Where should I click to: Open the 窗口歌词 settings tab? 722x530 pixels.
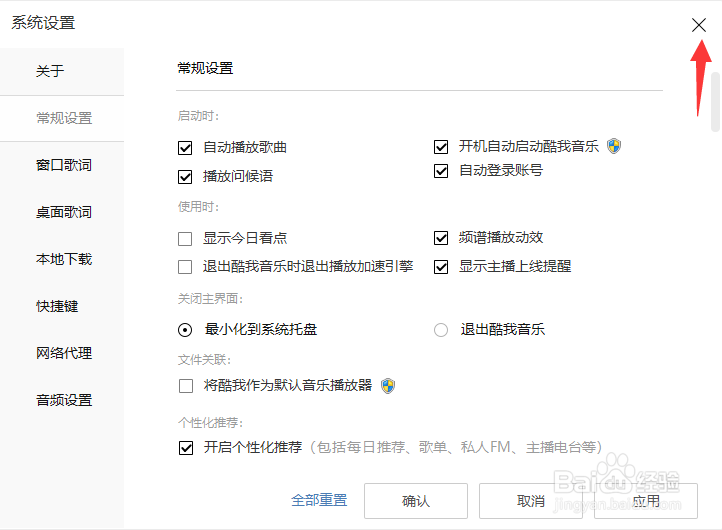(x=62, y=165)
